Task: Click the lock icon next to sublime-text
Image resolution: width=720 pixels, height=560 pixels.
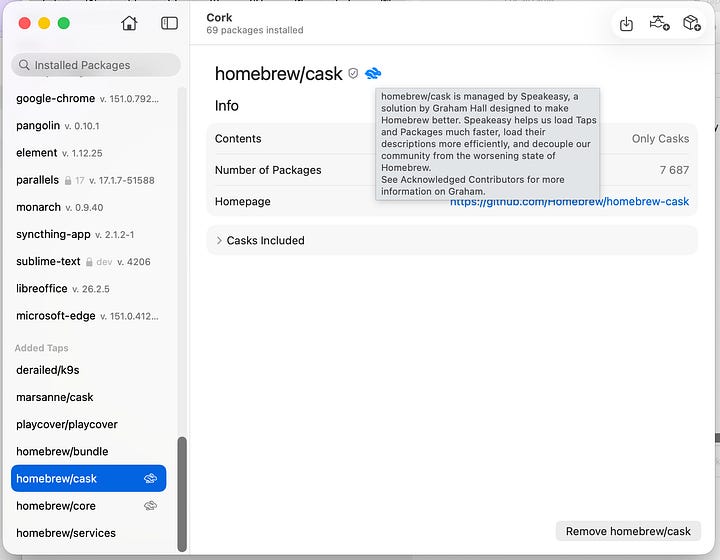Action: click(89, 262)
